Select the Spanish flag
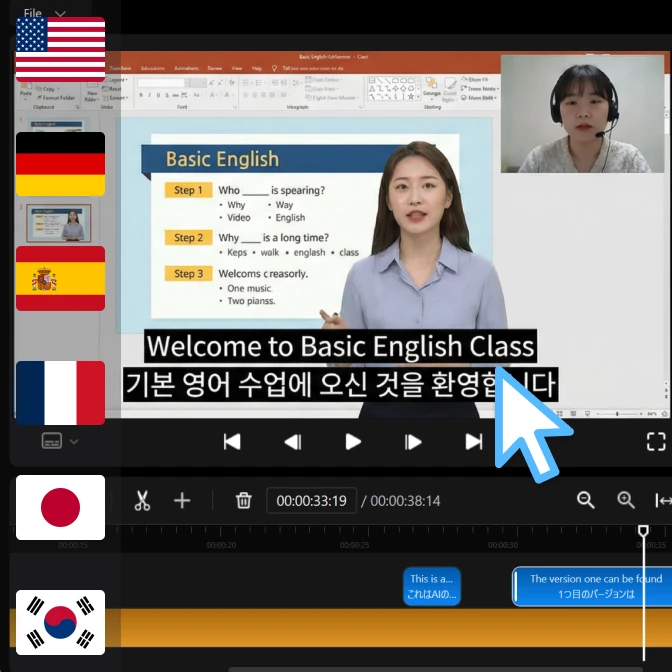 click(x=60, y=279)
